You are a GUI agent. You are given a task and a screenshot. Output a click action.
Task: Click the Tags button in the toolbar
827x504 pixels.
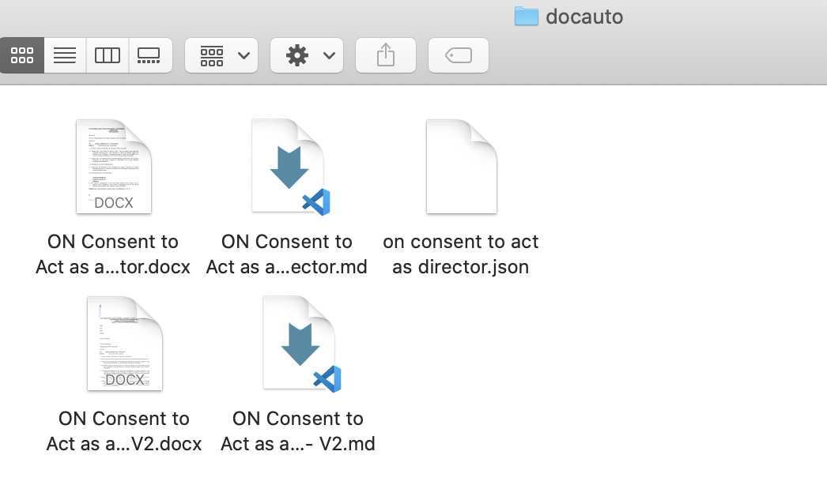coord(458,55)
